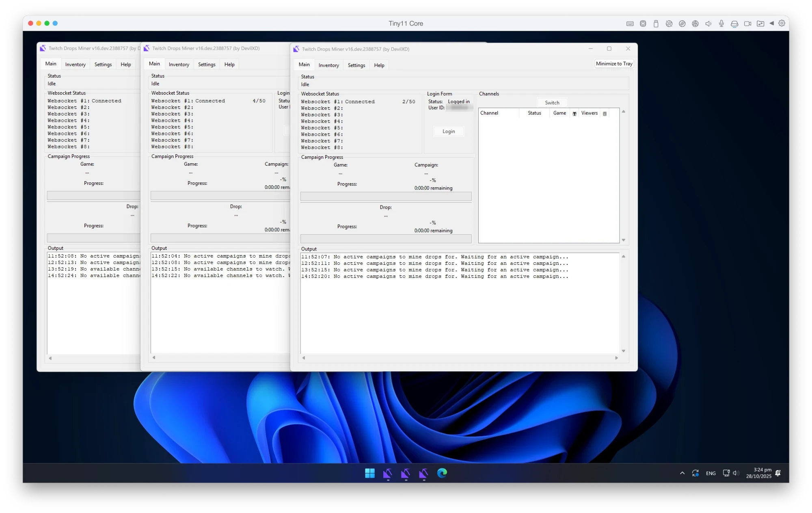This screenshot has width=812, height=513.
Task: Click the crossed-out globe icon in VM toolbar
Action: pos(669,24)
